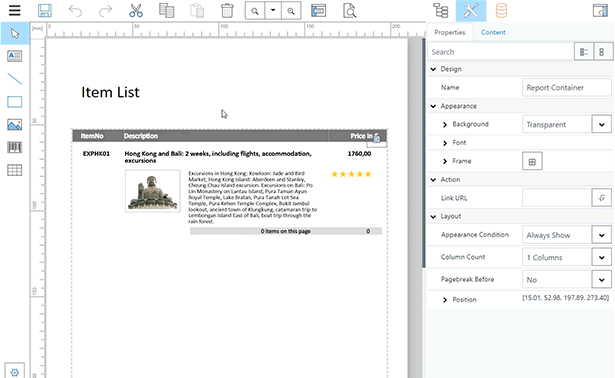
Task: Save the report with the disk icon
Action: click(x=45, y=11)
